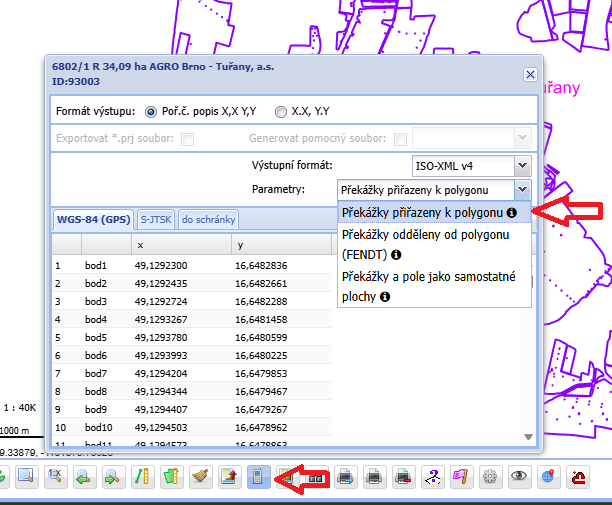Screen dimensions: 612x505
Task: Click cell '49,1294344' in row bod8
Action: [161, 391]
